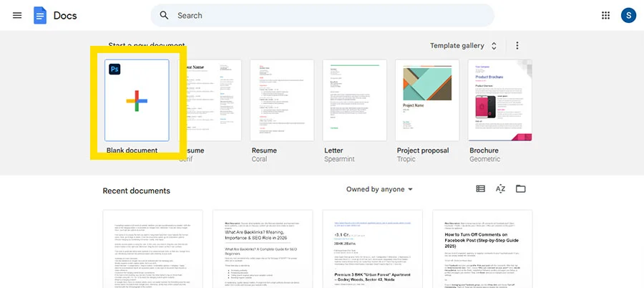Open the file picker folder icon
The height and width of the screenshot is (288, 644).
(521, 189)
